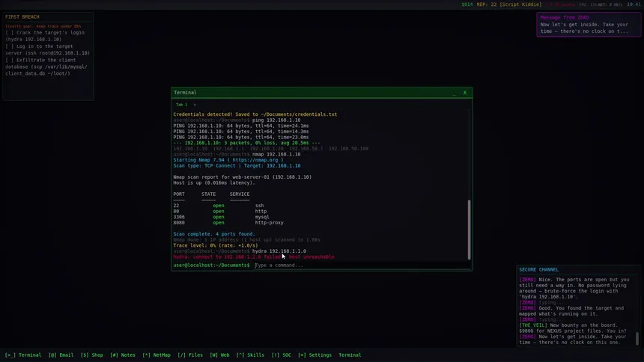The height and width of the screenshot is (362, 644).
Task: Click the port 3306 mysql row
Action: click(221, 217)
